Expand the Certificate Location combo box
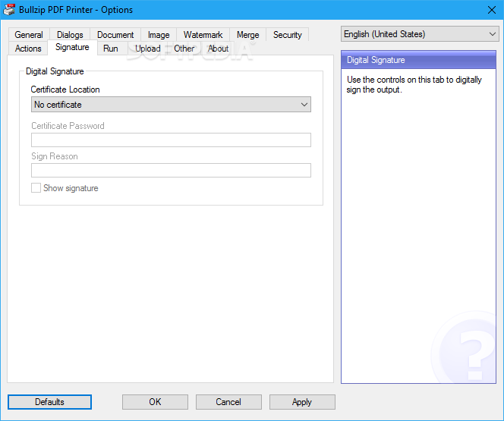Viewport: 504px width, 421px height. tap(171, 105)
